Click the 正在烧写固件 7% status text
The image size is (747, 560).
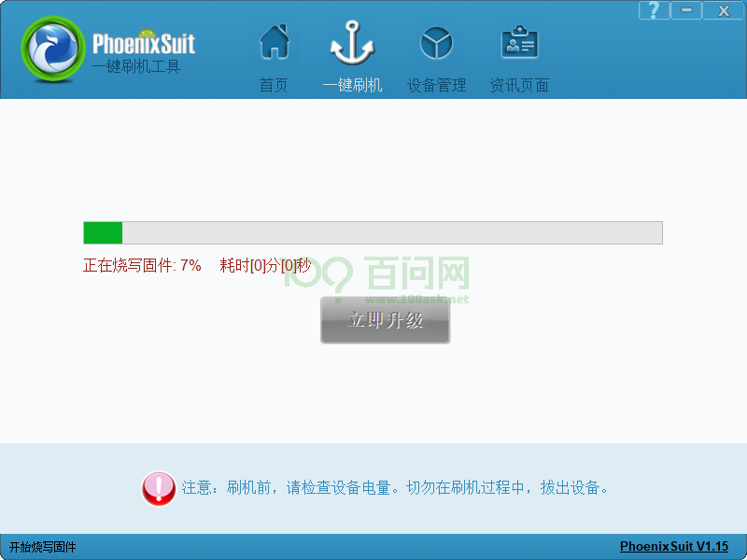[x=142, y=265]
